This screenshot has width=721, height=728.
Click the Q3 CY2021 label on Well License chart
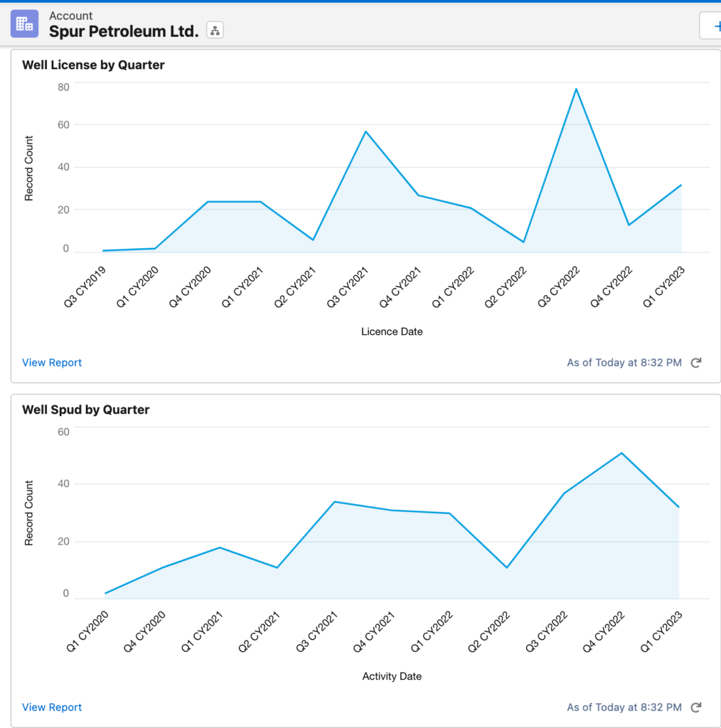(x=347, y=287)
